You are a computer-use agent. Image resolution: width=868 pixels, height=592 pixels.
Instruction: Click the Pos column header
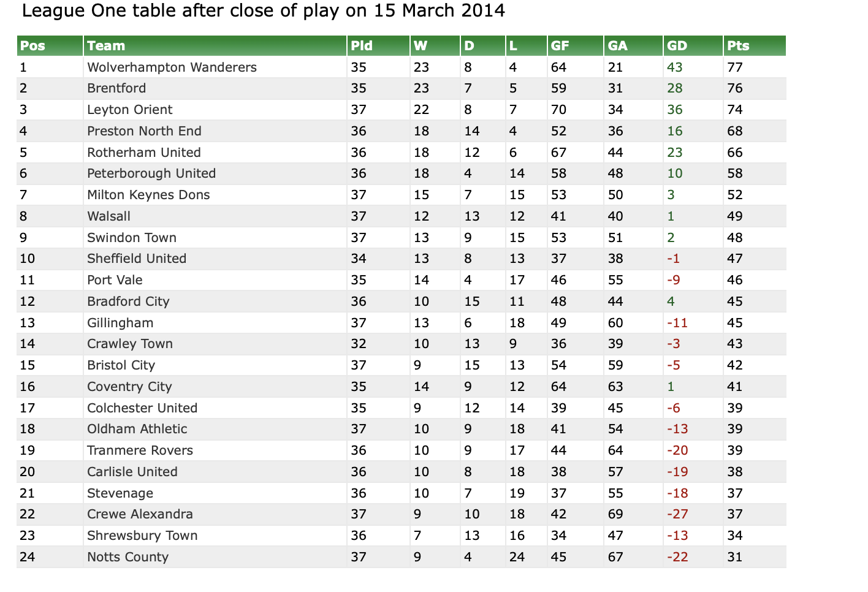point(33,46)
